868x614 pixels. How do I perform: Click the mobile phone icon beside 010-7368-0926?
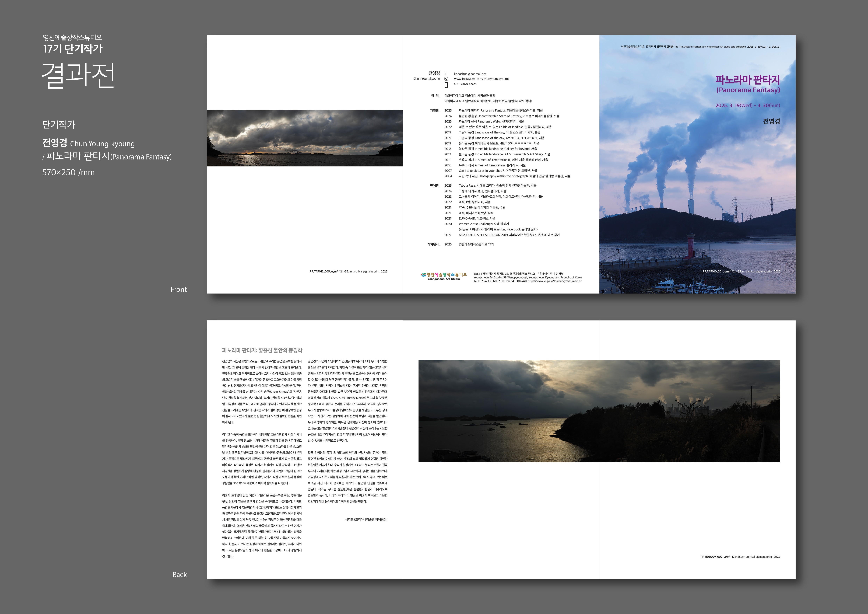(446, 85)
